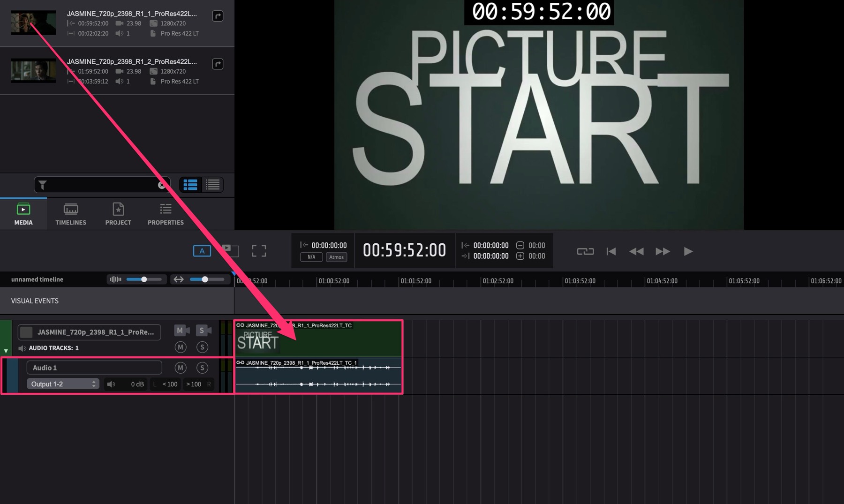Click the filter funnel icon
Image resolution: width=844 pixels, height=504 pixels.
pos(42,185)
